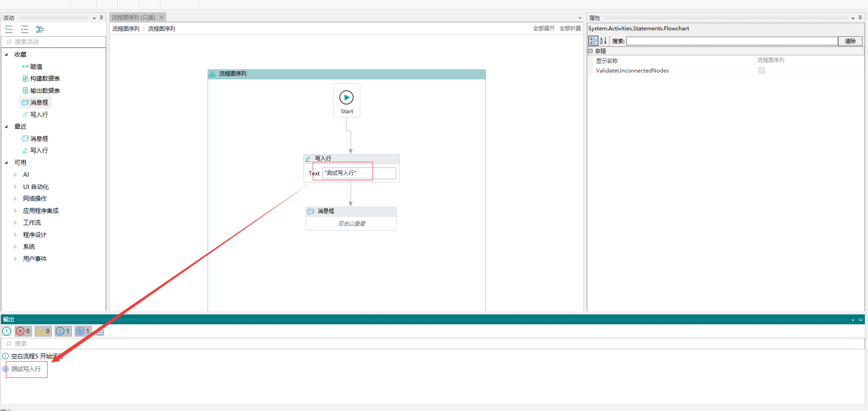Screen dimensions: 868x411
Task: Click the 搜索 field in the 输出 panel
Action: click(433, 343)
